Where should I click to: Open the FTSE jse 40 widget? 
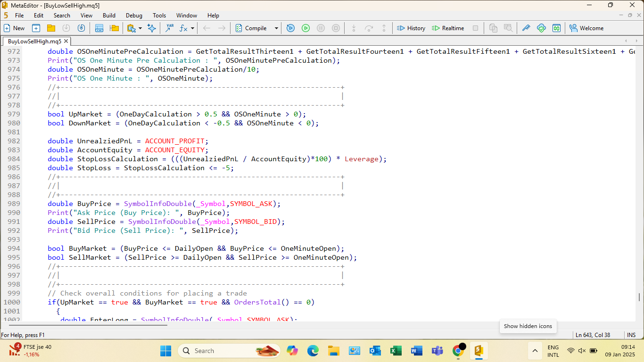pyautogui.click(x=31, y=351)
